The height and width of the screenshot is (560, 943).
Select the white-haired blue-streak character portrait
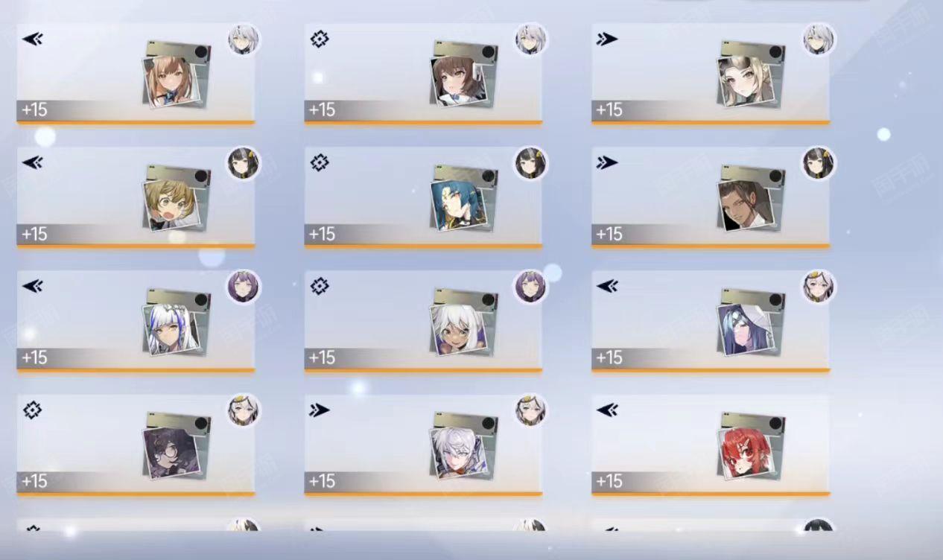171,328
